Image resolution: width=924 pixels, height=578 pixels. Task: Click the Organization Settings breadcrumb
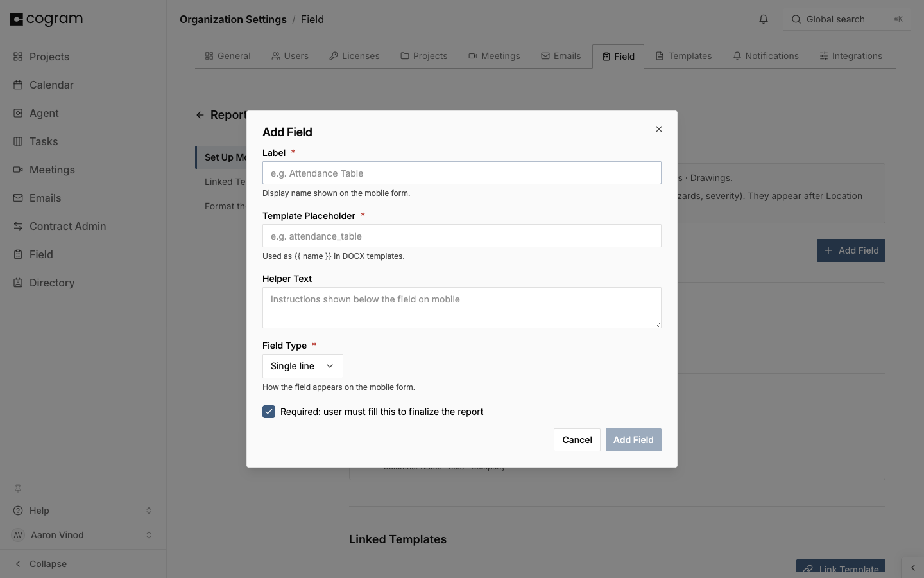click(x=233, y=19)
